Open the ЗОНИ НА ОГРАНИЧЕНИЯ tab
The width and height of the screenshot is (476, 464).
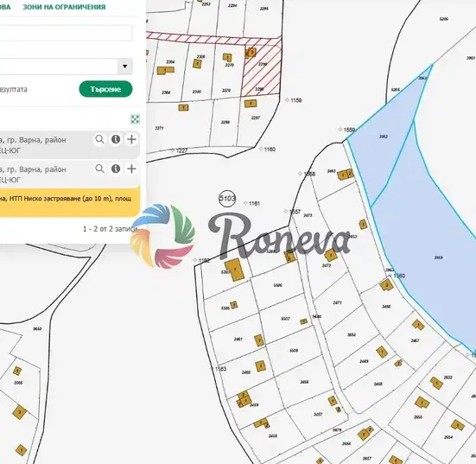click(x=64, y=7)
